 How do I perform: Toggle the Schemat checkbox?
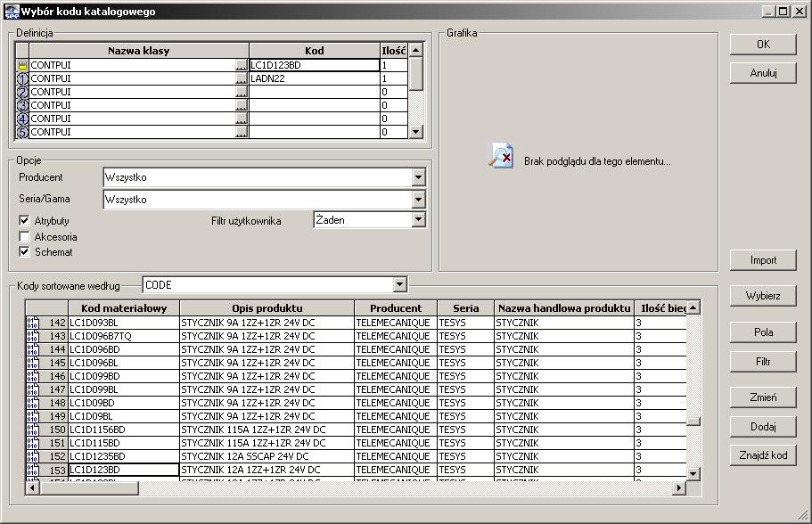click(x=24, y=252)
